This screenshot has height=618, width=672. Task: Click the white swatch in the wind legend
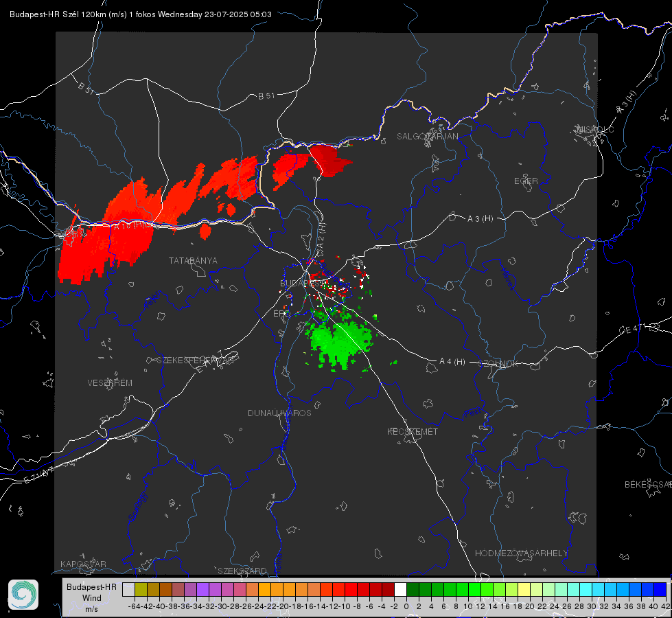[x=400, y=589]
